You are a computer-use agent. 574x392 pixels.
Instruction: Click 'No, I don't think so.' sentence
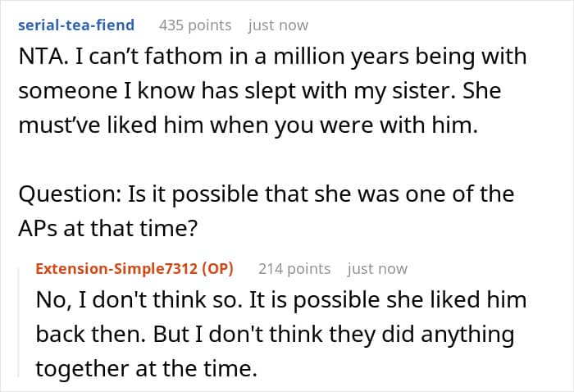tap(139, 300)
